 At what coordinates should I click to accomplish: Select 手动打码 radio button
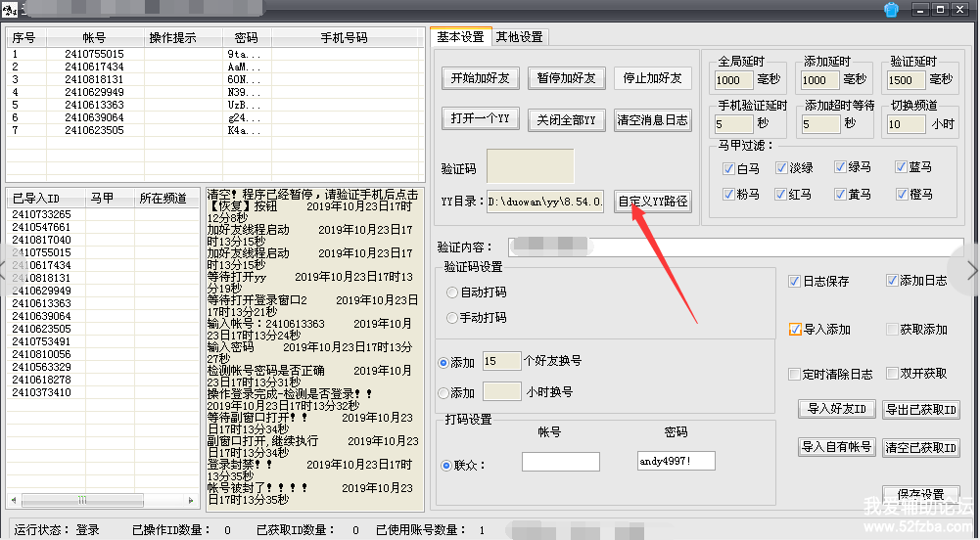pyautogui.click(x=452, y=318)
